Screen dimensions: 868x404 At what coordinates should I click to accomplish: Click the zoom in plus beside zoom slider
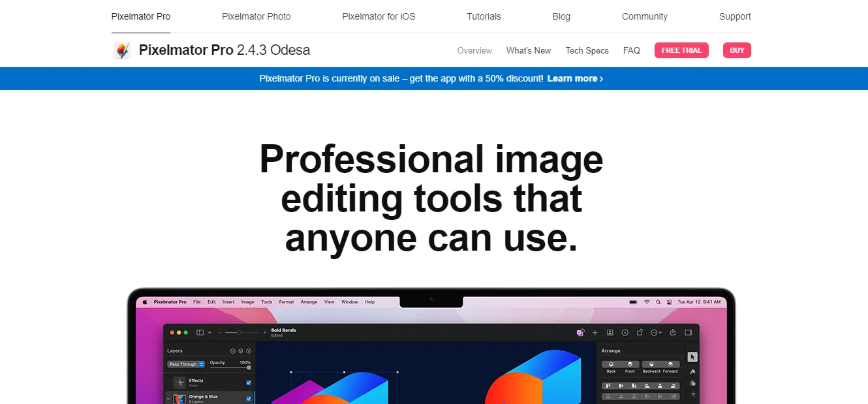(x=264, y=332)
